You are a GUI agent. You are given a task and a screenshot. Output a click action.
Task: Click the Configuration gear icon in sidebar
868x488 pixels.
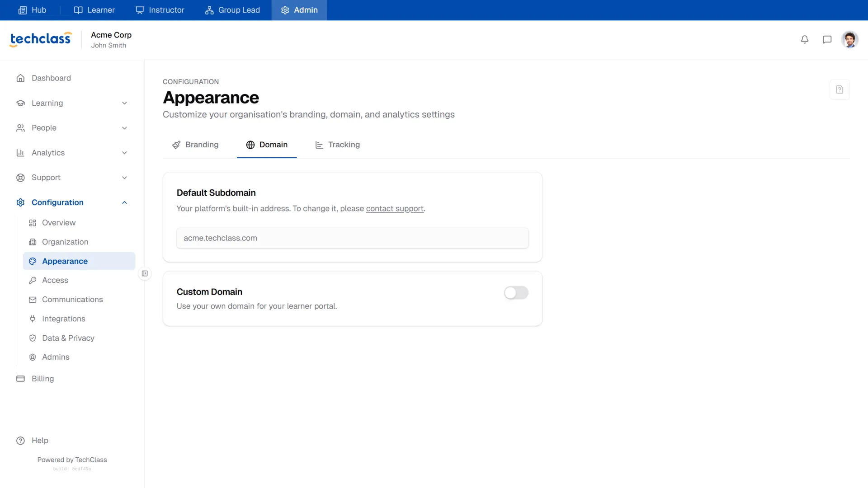[x=20, y=202]
